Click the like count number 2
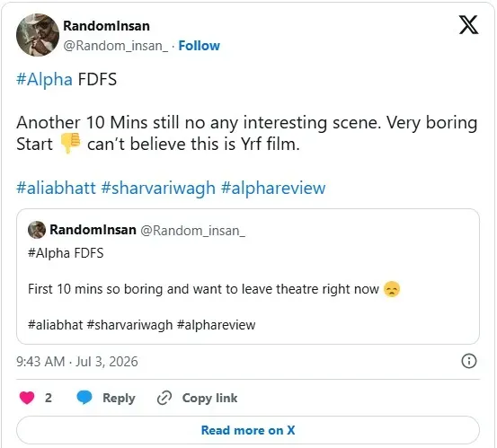Viewport: 497px width, 448px height. (x=49, y=398)
